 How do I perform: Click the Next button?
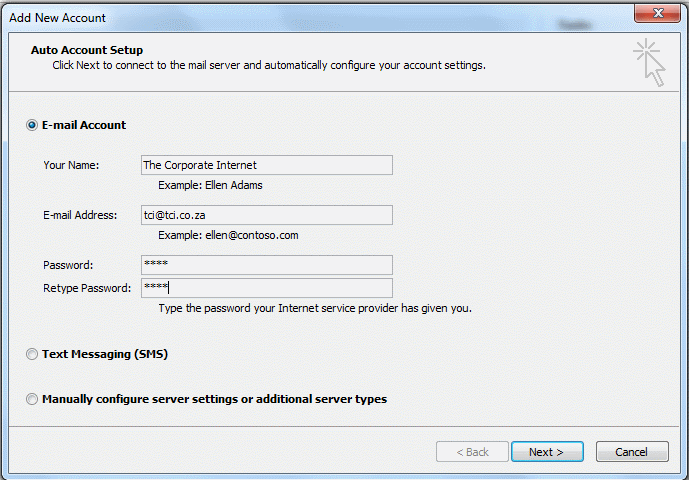tap(547, 452)
